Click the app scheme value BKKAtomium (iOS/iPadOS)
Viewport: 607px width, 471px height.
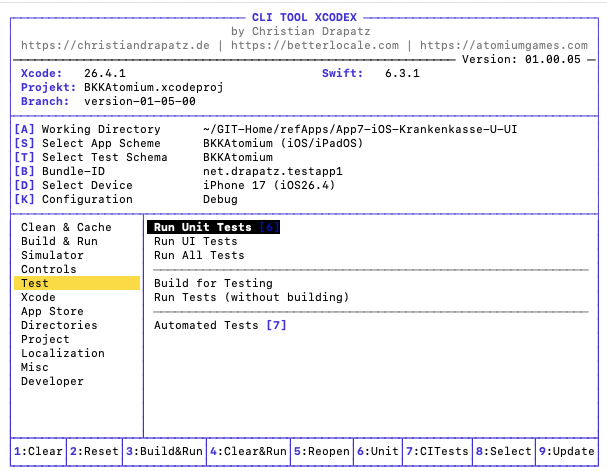(283, 143)
